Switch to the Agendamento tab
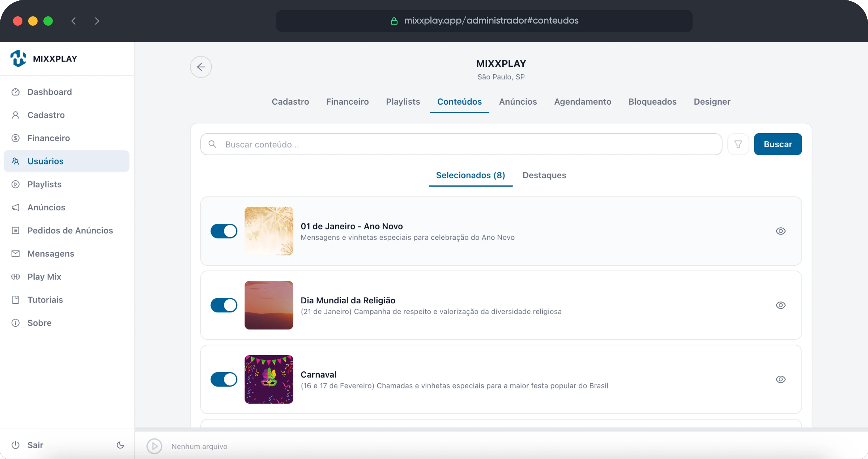The image size is (868, 459). click(583, 102)
